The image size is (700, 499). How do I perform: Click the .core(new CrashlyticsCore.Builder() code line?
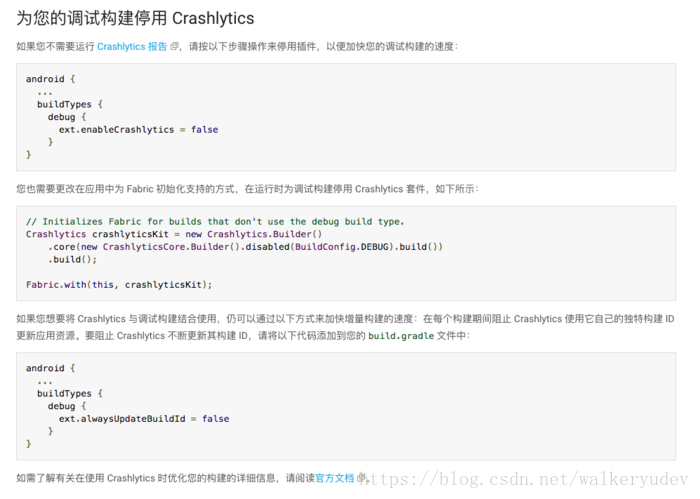click(x=245, y=247)
